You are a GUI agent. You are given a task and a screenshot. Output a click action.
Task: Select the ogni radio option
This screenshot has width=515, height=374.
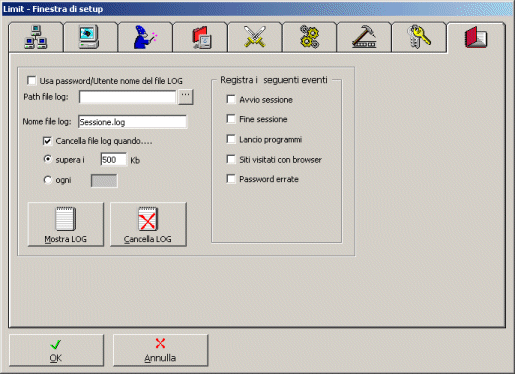coord(48,180)
